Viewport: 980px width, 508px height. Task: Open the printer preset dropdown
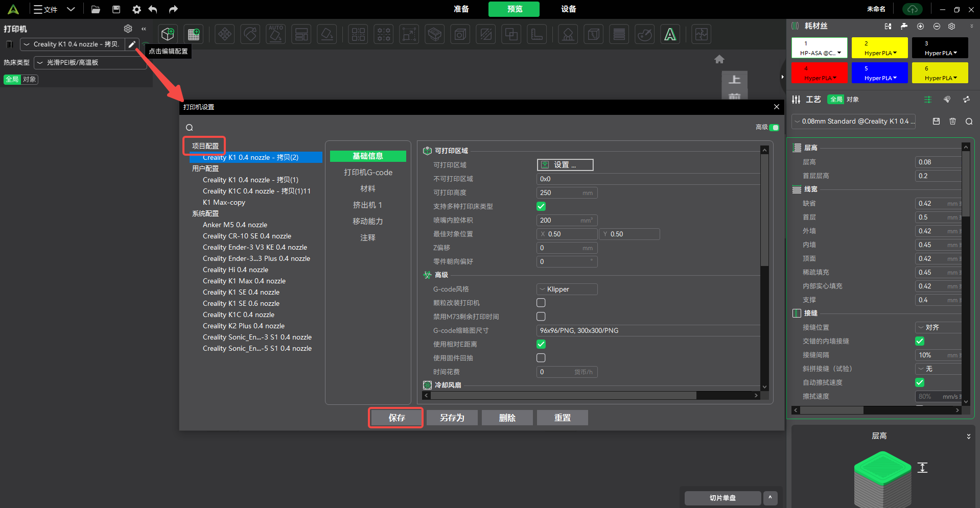pyautogui.click(x=72, y=44)
